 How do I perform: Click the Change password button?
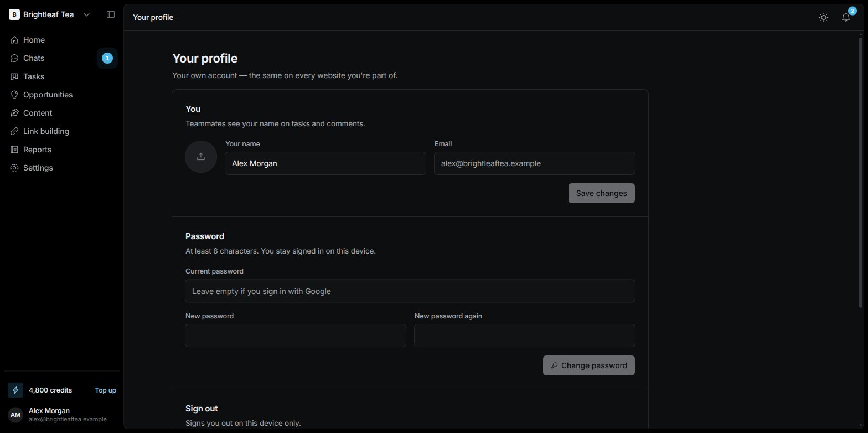point(589,365)
